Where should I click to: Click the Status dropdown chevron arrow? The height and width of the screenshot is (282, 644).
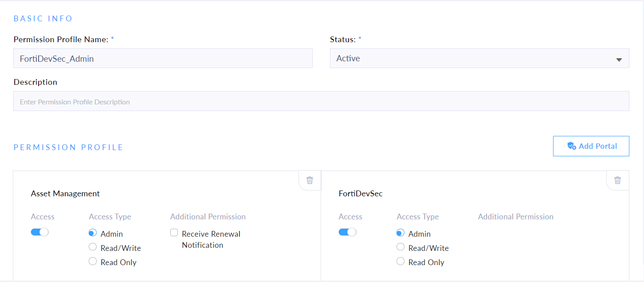click(619, 58)
